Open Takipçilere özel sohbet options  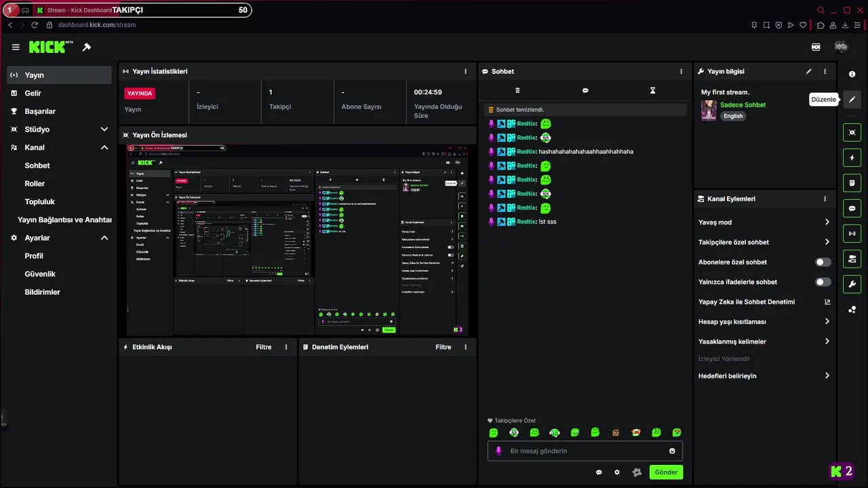764,242
